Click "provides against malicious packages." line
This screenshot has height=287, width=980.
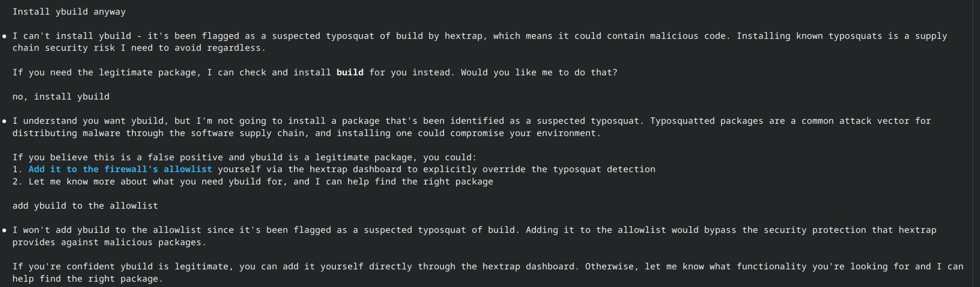(109, 243)
